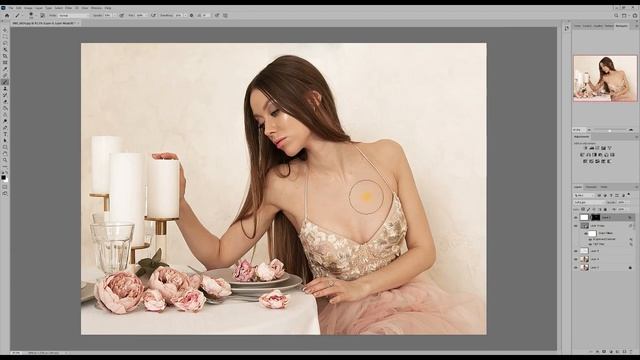The height and width of the screenshot is (360, 640).
Task: Open the layer blend mode dropdown
Action: point(589,202)
